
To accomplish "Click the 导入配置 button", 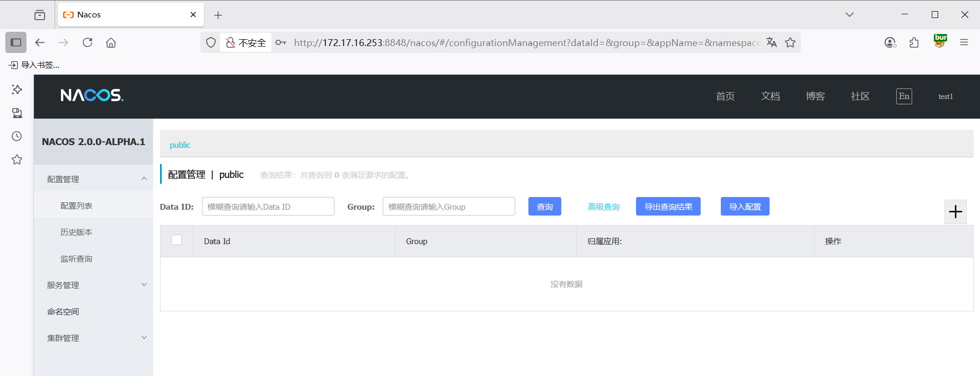I will coord(745,207).
